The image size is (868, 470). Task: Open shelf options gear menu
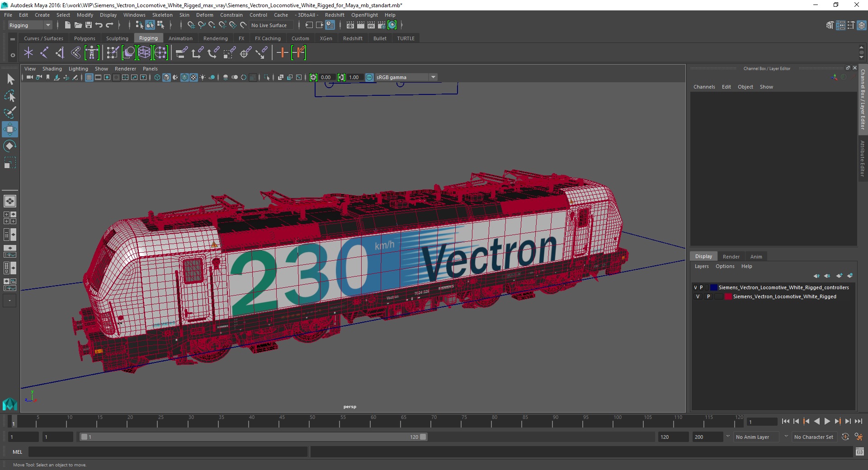tap(13, 55)
